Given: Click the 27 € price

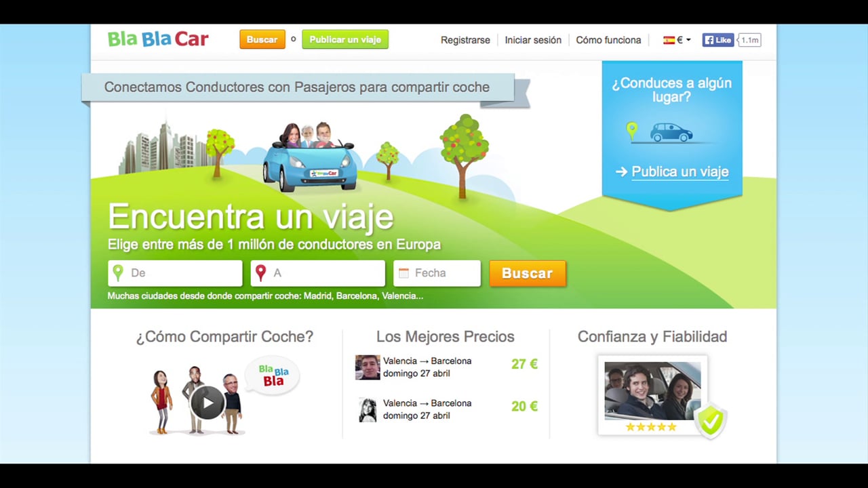Looking at the screenshot, I should point(524,364).
